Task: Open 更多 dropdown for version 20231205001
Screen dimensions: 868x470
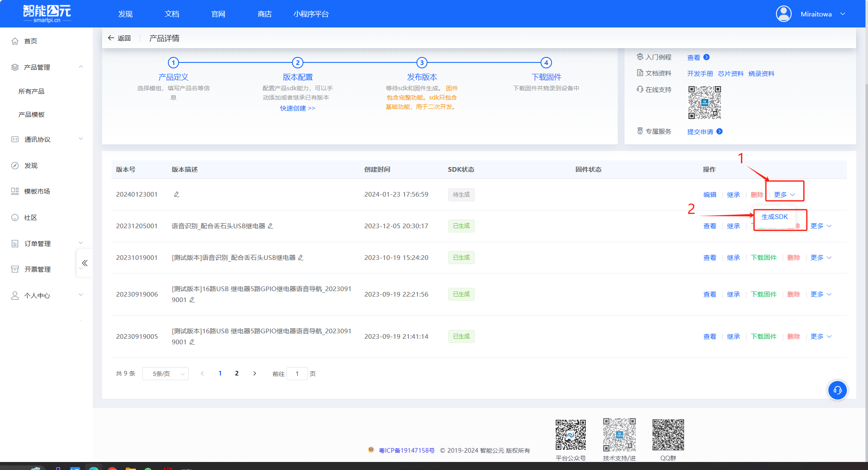Action: (821, 226)
